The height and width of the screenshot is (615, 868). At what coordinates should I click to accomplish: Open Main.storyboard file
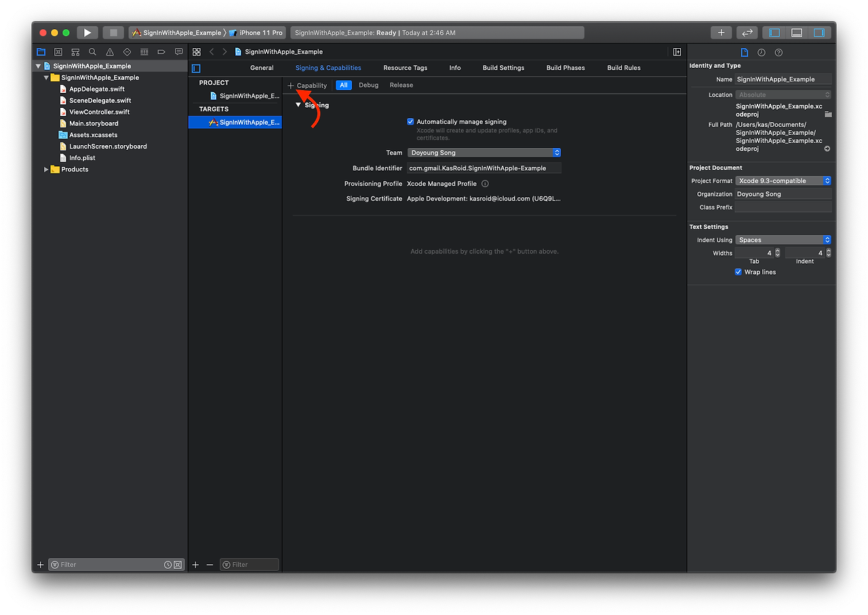click(x=94, y=123)
